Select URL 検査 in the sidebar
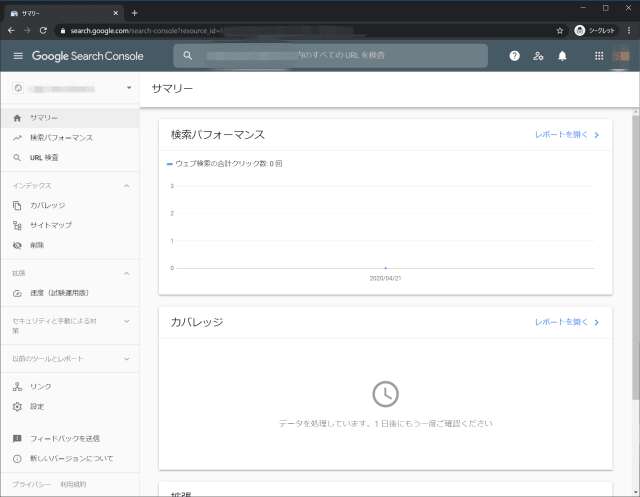Image resolution: width=640 pixels, height=497 pixels. click(x=70, y=158)
